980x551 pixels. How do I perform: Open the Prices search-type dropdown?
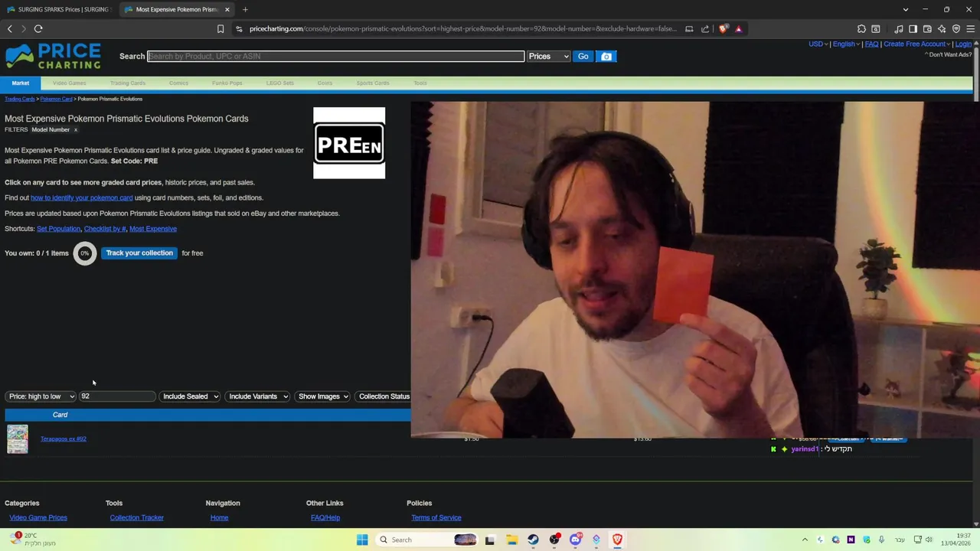click(x=549, y=56)
